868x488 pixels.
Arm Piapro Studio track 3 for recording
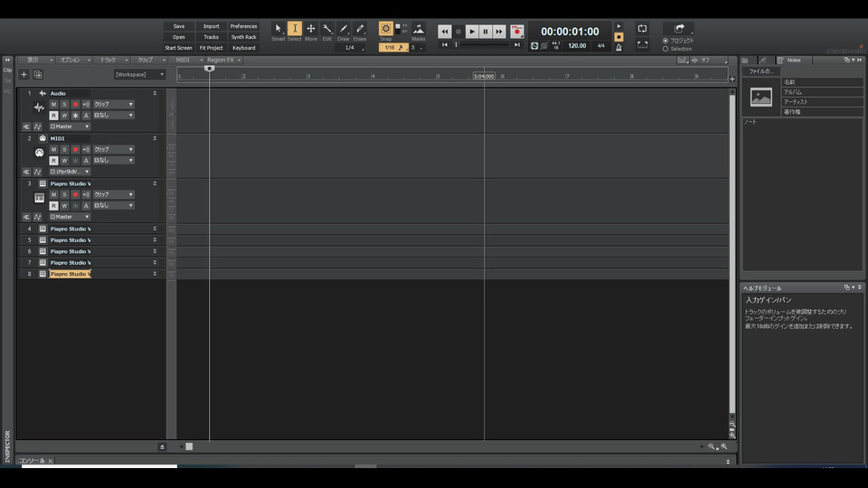pyautogui.click(x=75, y=195)
